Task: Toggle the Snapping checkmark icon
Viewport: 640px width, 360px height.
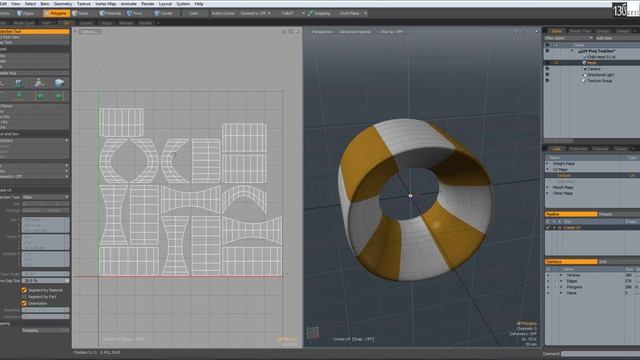Action: tap(311, 13)
